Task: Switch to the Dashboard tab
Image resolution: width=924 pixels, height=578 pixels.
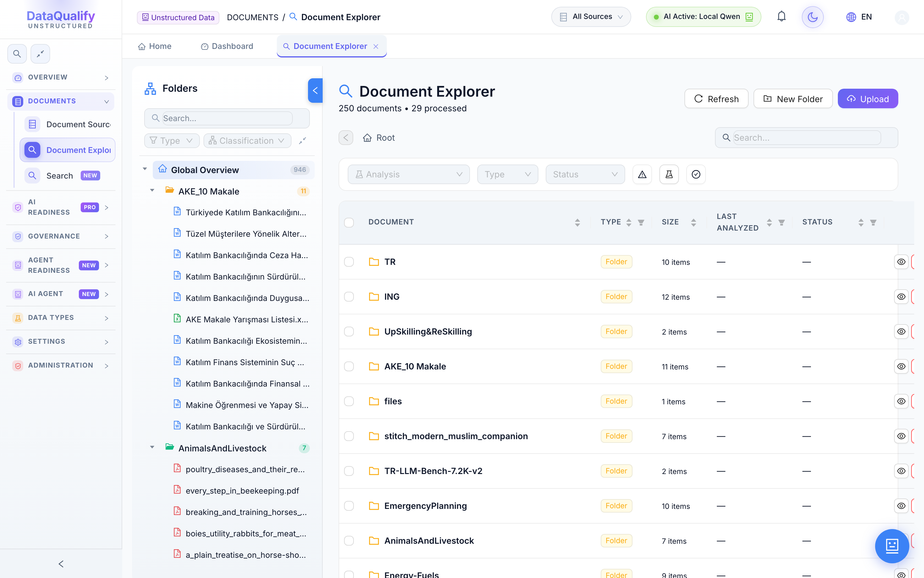Action: click(x=227, y=46)
